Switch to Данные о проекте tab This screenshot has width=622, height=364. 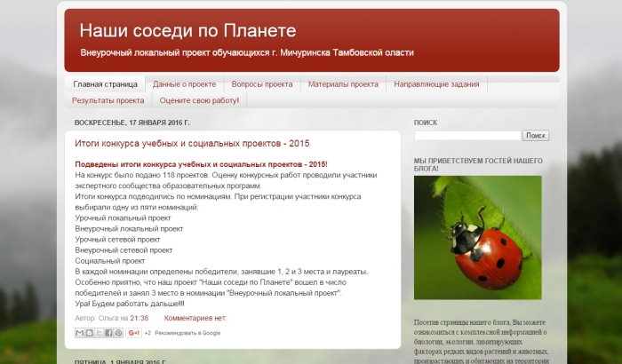click(x=184, y=84)
